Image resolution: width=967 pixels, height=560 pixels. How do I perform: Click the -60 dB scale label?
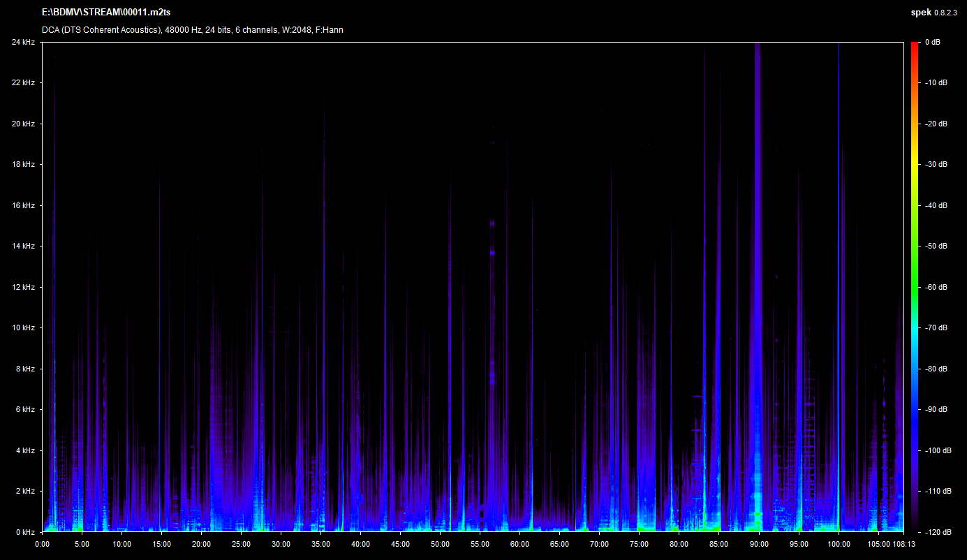pos(936,287)
